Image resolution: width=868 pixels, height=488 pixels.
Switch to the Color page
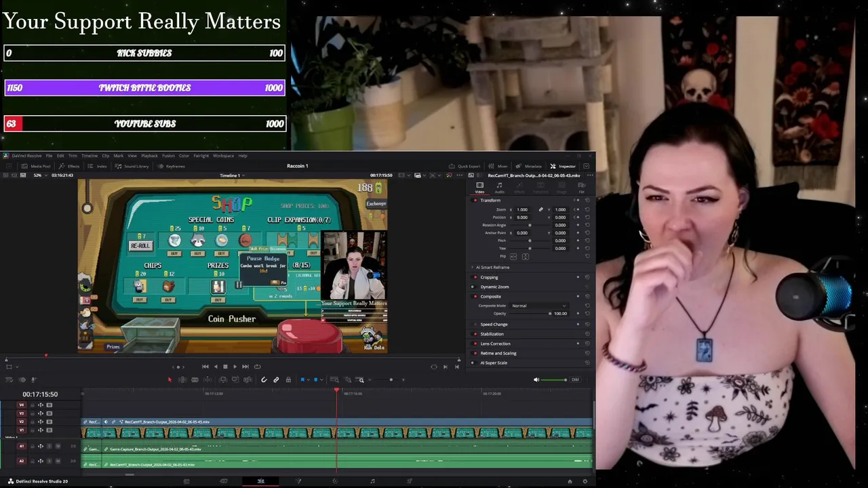335,481
